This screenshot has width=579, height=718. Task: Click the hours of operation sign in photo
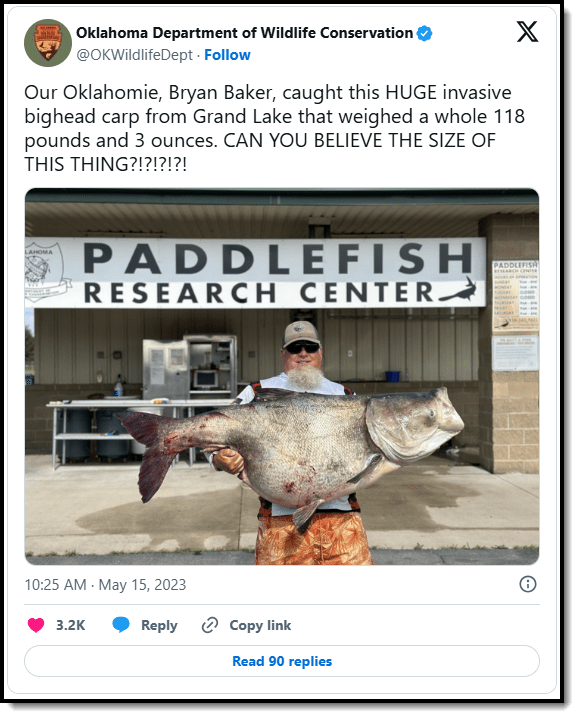[x=515, y=296]
